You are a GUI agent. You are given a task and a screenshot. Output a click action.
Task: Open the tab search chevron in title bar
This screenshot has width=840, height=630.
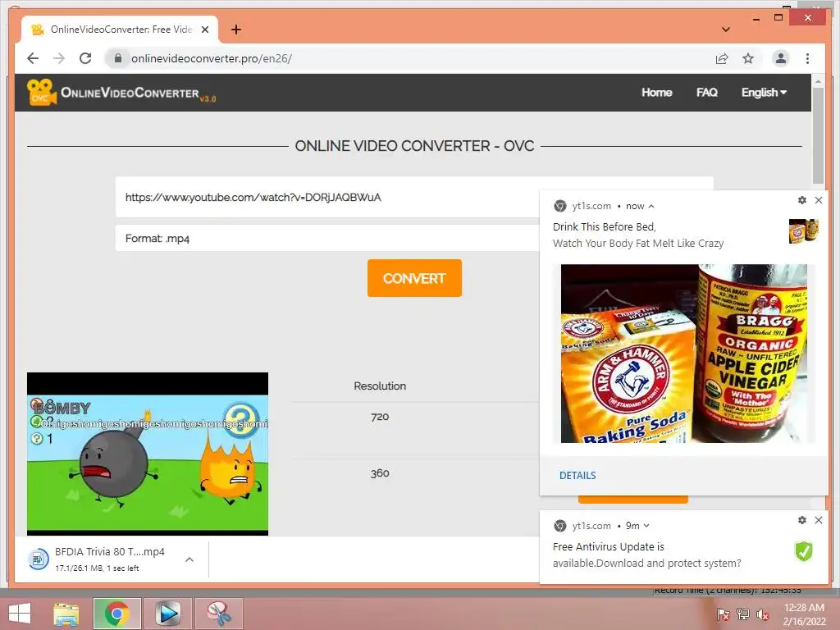[725, 30]
